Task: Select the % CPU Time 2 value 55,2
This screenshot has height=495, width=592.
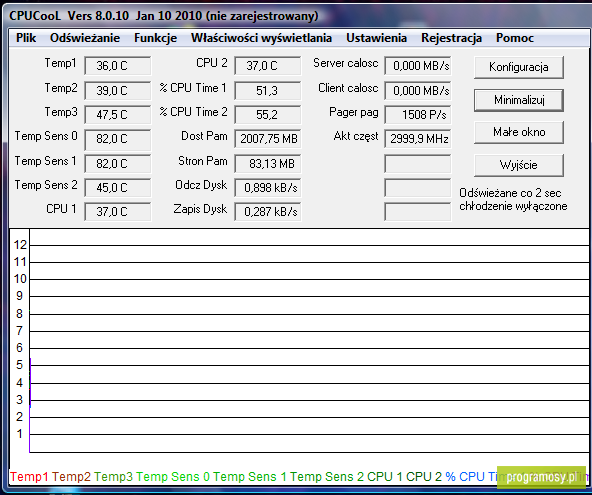Action: (x=268, y=114)
